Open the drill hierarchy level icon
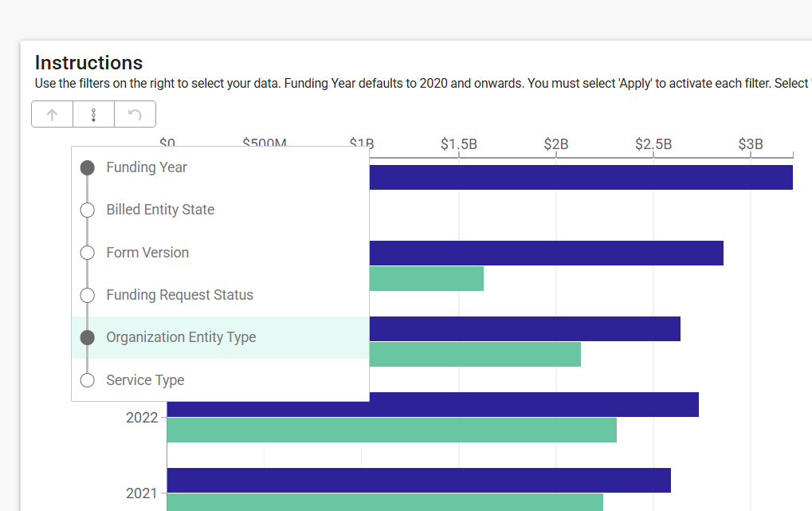 tap(93, 115)
